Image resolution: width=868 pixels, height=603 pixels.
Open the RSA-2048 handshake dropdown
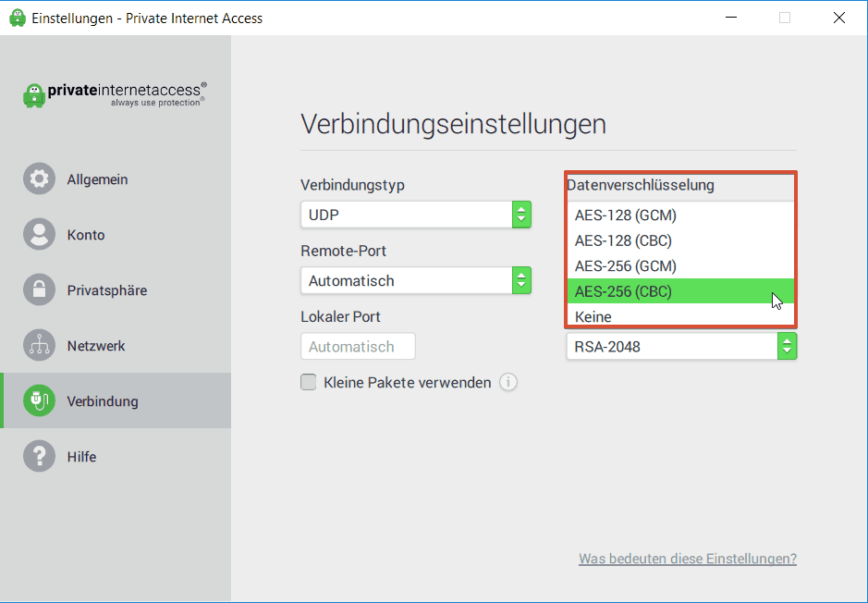[681, 346]
